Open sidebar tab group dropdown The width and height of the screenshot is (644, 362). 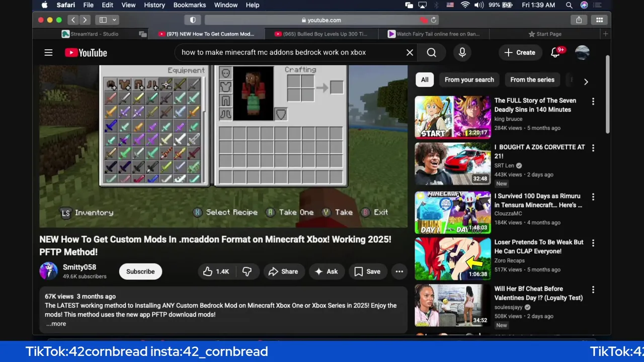click(x=115, y=20)
